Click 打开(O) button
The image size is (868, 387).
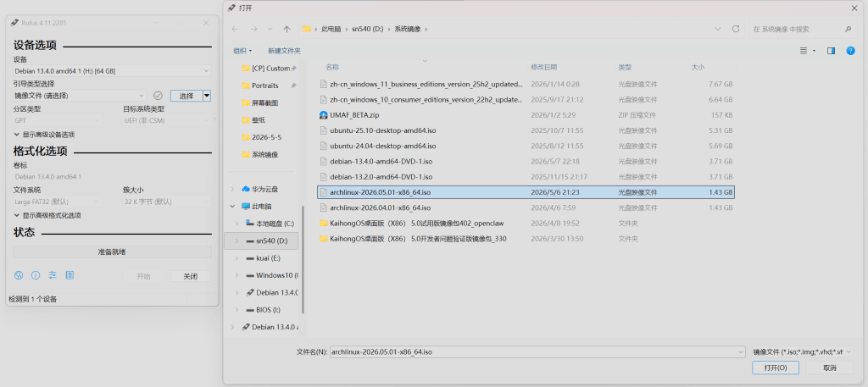776,368
